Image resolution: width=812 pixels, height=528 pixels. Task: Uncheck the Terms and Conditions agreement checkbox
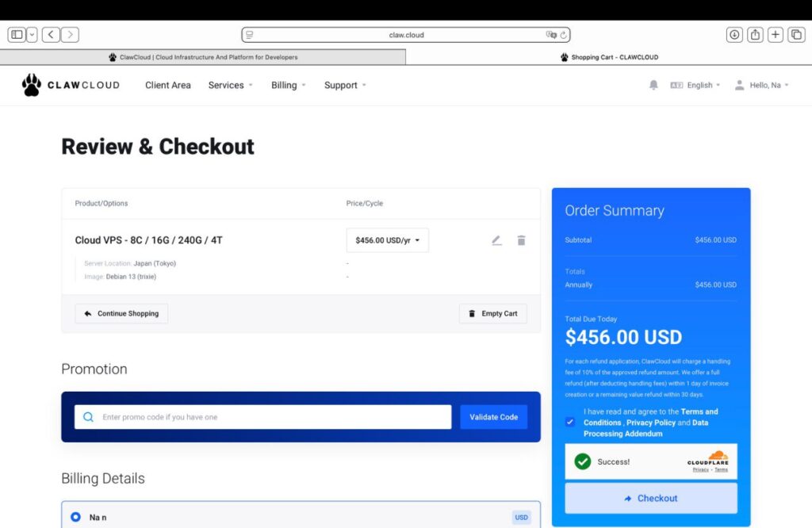[570, 422]
